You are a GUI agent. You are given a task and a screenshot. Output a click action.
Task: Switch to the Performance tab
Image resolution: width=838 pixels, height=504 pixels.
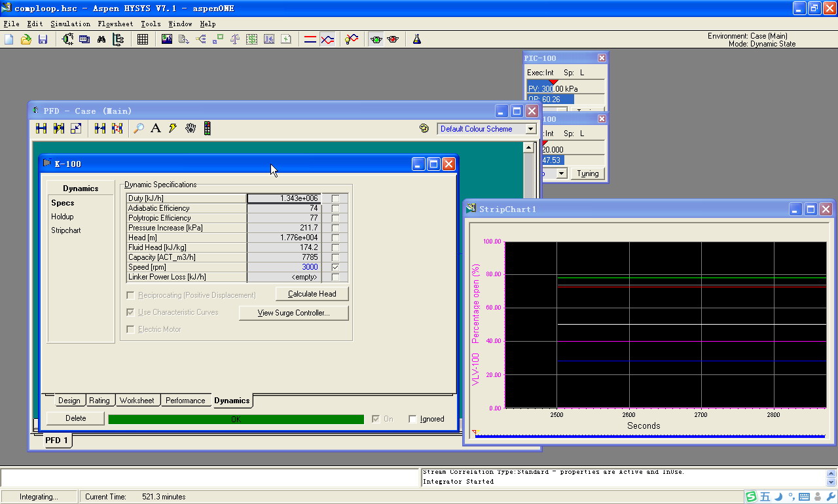click(185, 401)
